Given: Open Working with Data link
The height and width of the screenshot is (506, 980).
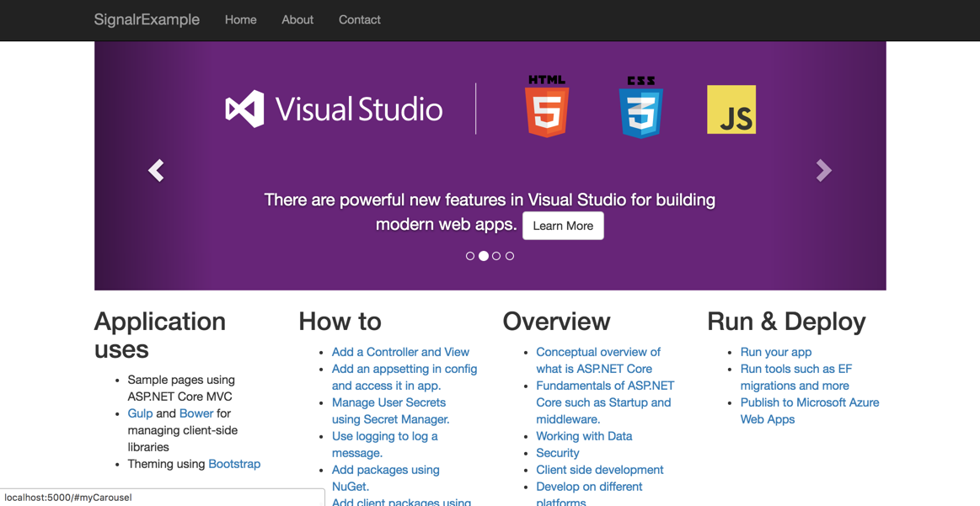Looking at the screenshot, I should click(x=584, y=437).
